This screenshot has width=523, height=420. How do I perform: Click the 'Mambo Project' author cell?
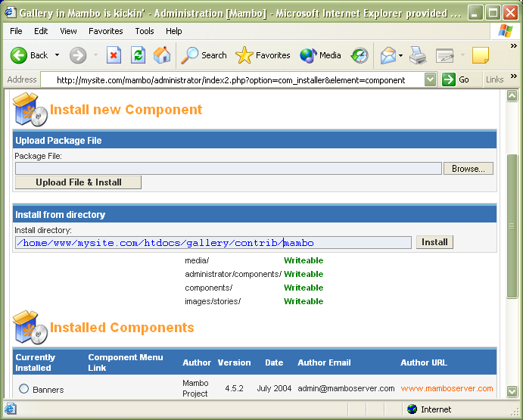coord(195,388)
